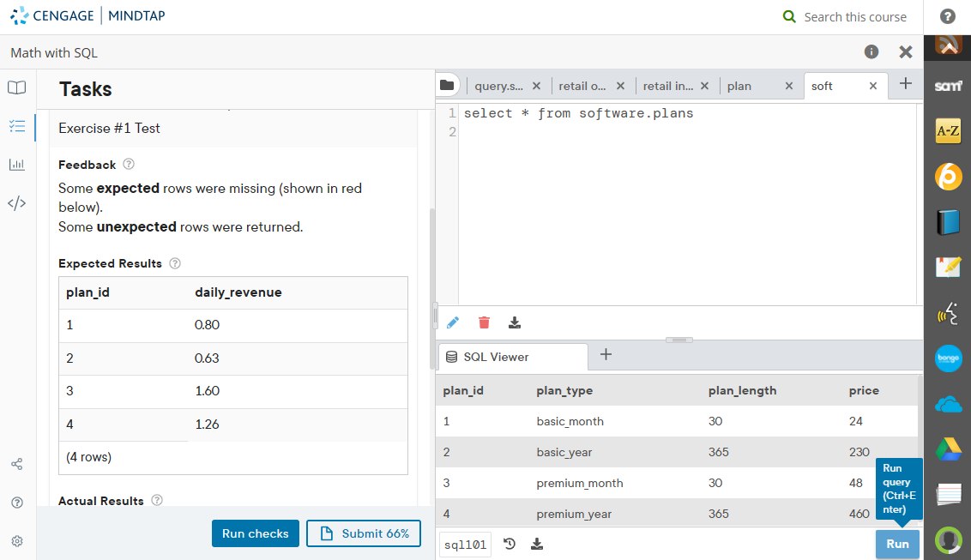Click the A-Z glossary icon in right sidebar
This screenshot has width=971, height=560.
(947, 132)
